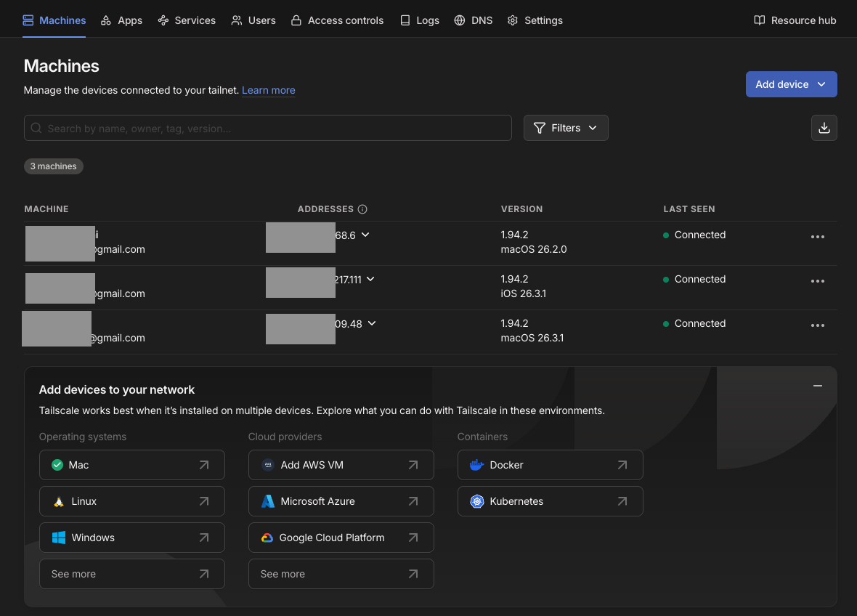Open the Mac install option
The width and height of the screenshot is (857, 616).
point(131,465)
